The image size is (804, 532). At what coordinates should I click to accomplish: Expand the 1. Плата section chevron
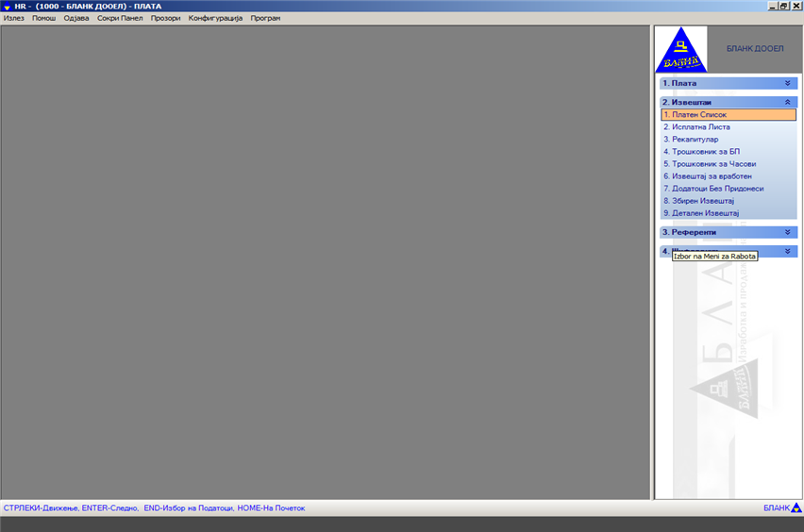(x=787, y=83)
